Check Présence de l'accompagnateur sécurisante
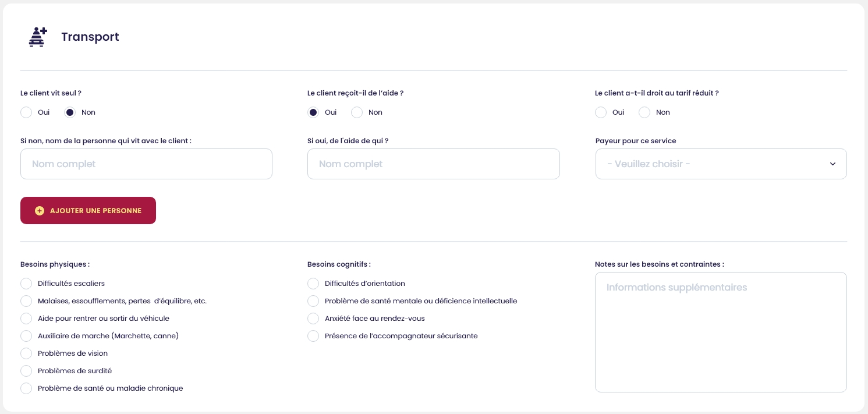This screenshot has height=414, width=868. [313, 336]
